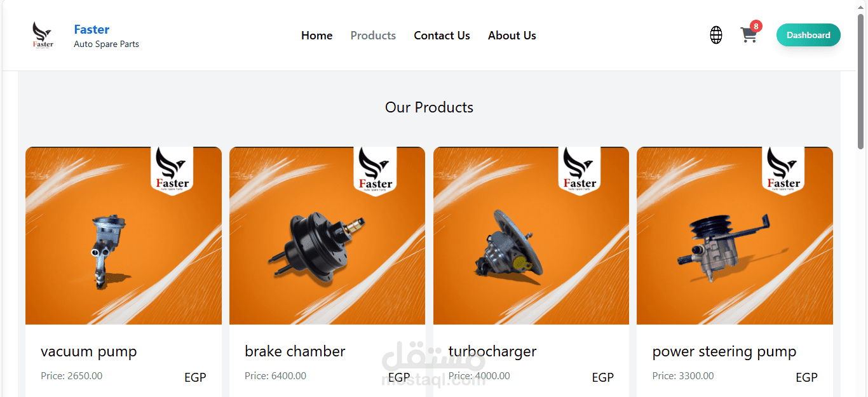View the turbocharger product image
Viewport: 868px width, 397px height.
(531, 236)
